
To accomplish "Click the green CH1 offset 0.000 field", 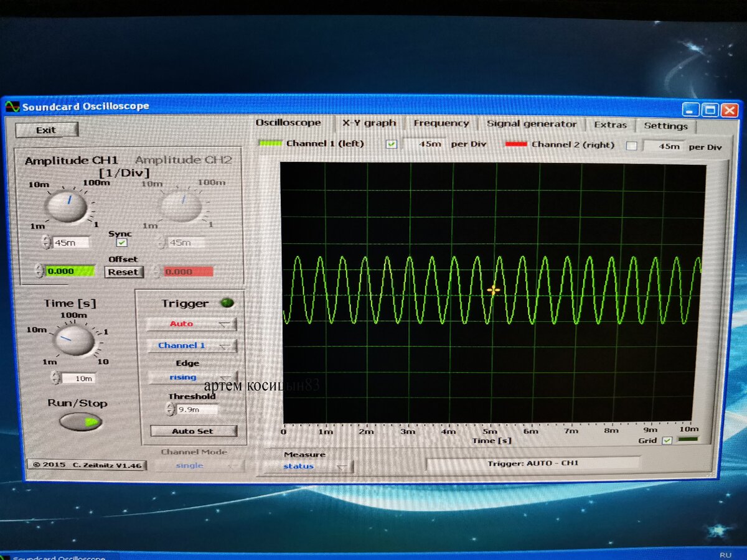I will (70, 271).
